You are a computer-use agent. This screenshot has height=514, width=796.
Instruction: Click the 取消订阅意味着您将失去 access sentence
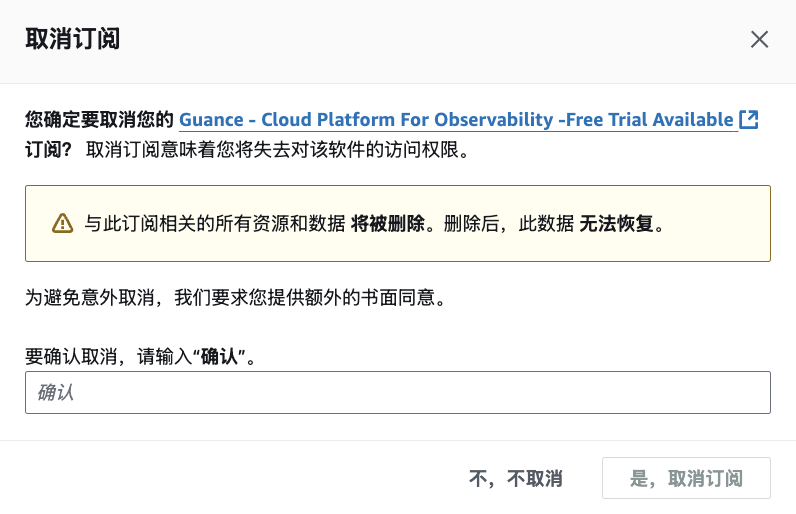tap(277, 150)
